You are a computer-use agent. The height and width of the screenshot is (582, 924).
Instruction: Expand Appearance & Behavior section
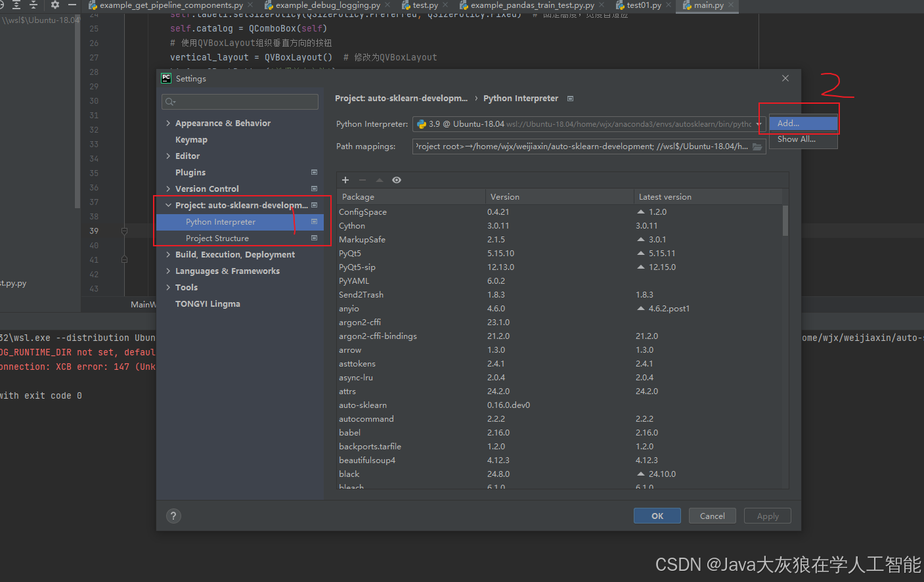[x=168, y=123]
